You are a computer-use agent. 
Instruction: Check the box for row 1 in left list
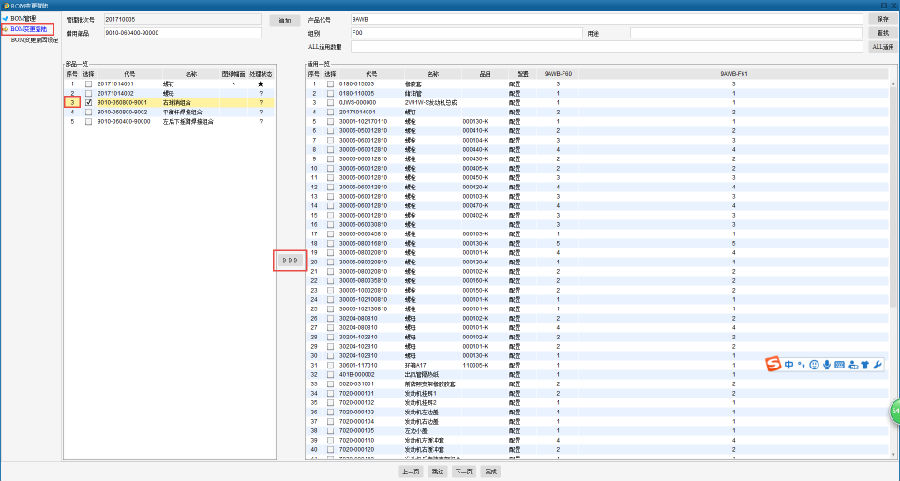coord(89,83)
